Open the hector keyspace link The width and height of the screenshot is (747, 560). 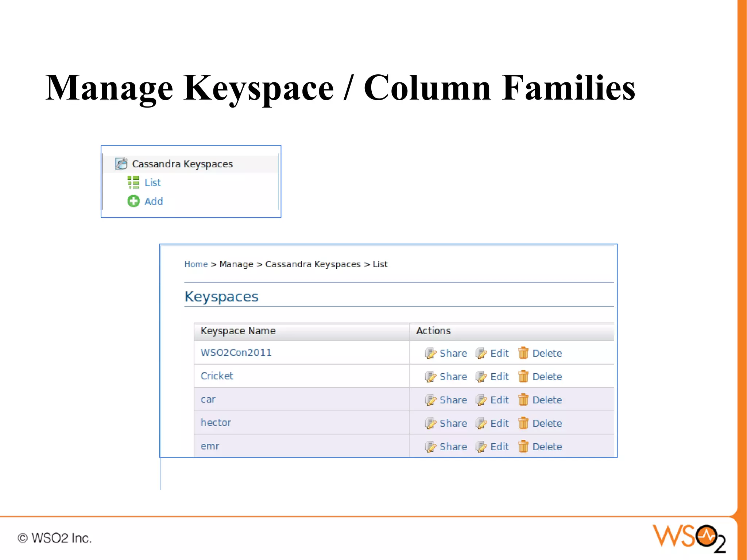click(216, 423)
